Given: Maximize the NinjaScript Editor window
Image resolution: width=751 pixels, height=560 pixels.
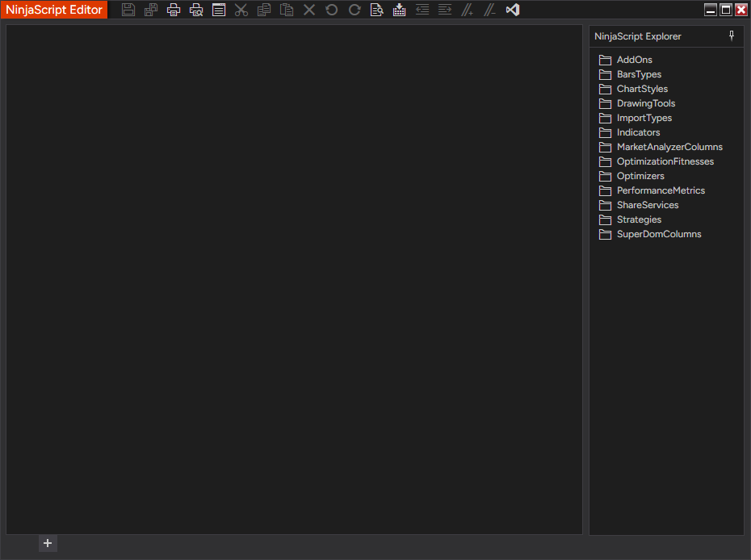Looking at the screenshot, I should pos(726,10).
